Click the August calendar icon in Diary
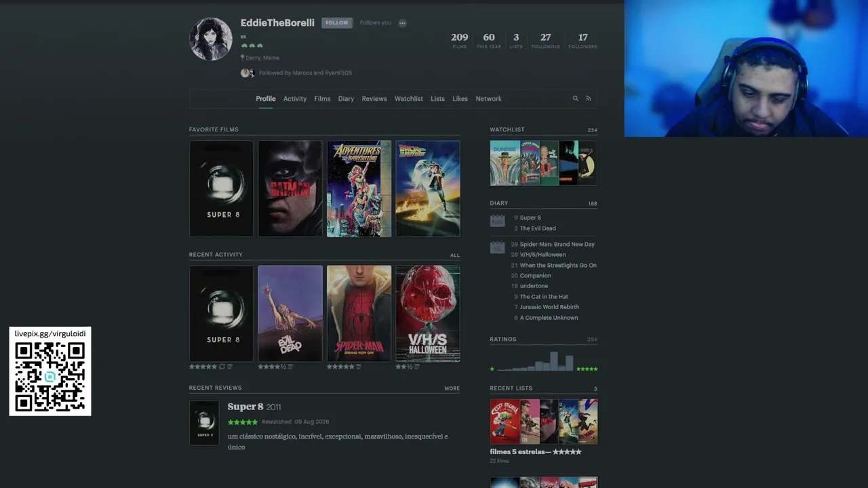The height and width of the screenshot is (488, 868). 497,221
